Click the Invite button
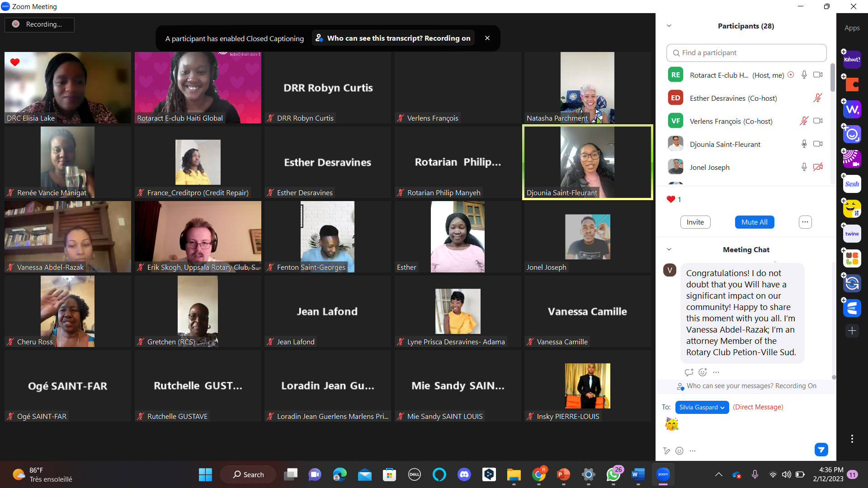The image size is (868, 488). (x=695, y=222)
